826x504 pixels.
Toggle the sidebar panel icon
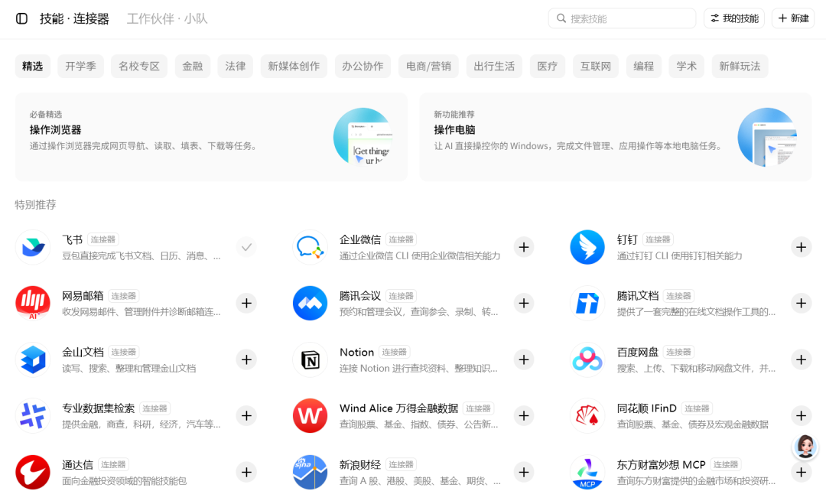[21, 19]
